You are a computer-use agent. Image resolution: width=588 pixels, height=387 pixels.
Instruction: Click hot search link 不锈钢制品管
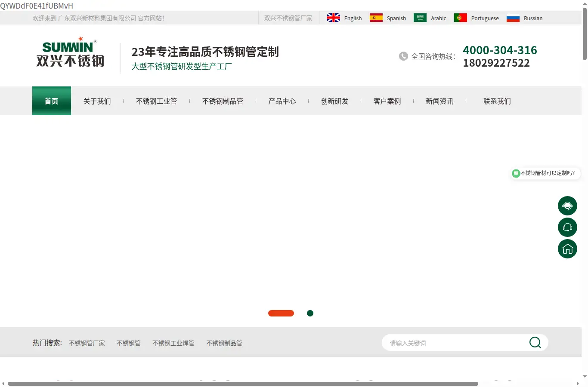(x=224, y=343)
